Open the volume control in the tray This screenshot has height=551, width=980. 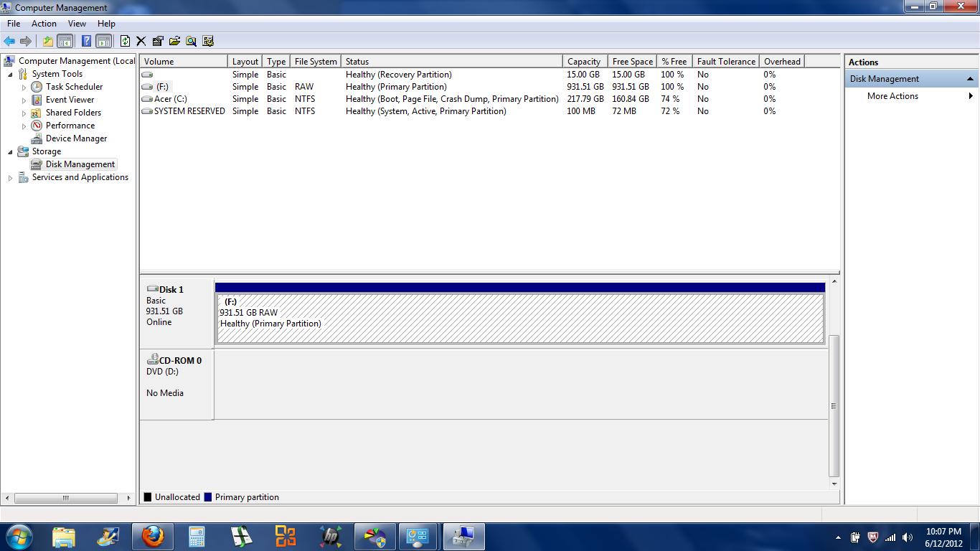(x=908, y=537)
